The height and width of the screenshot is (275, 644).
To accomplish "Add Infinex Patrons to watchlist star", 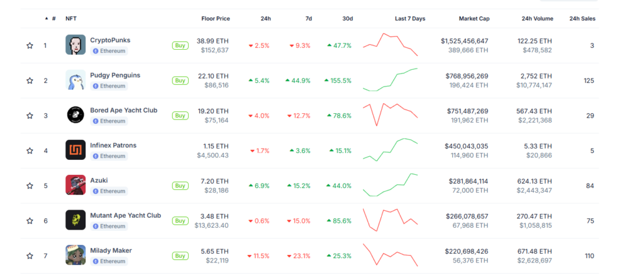I will pyautogui.click(x=30, y=151).
